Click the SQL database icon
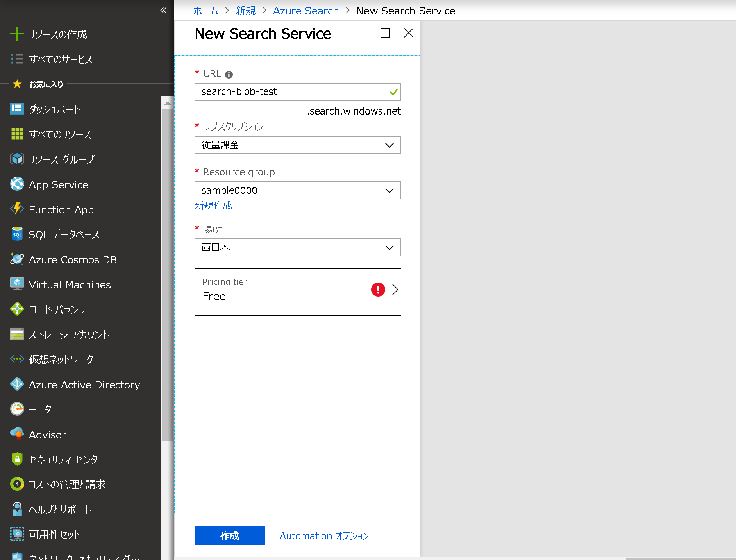Viewport: 736px width, 560px height. 17,234
